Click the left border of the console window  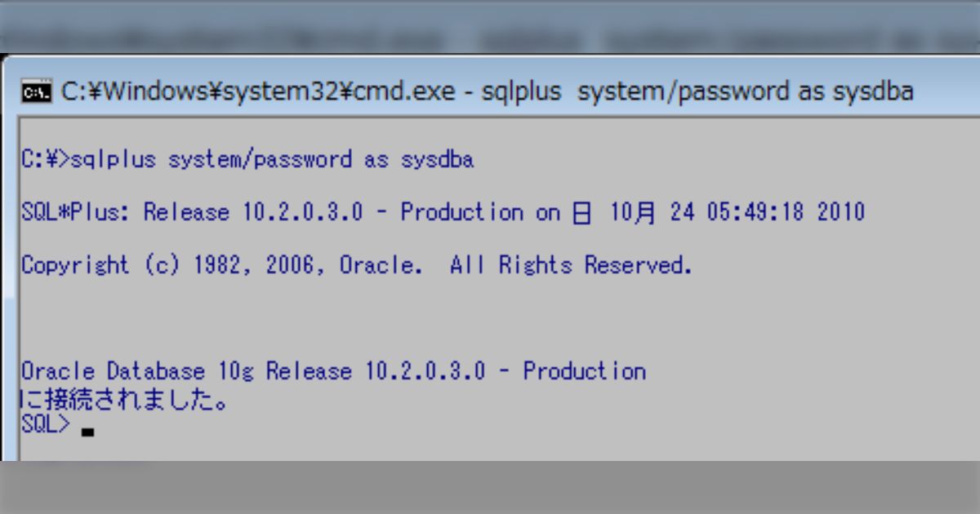tap(10, 286)
